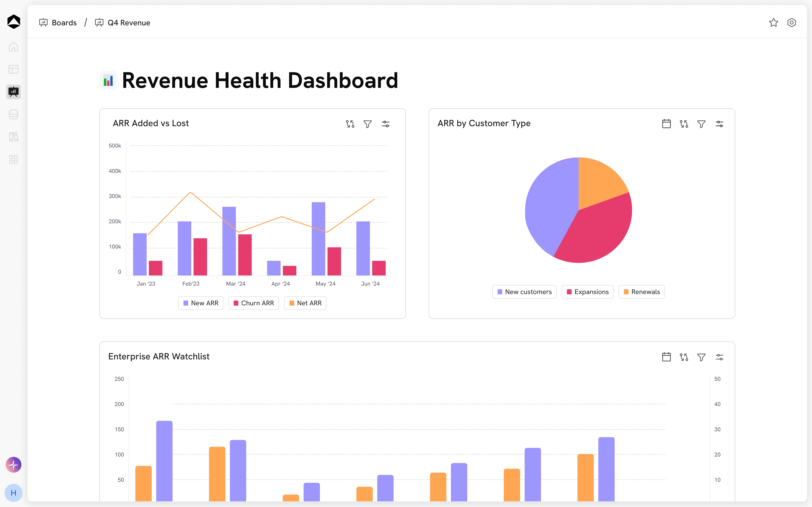Toggle Renewals legend in pie chart
This screenshot has width=812, height=507.
pos(642,292)
